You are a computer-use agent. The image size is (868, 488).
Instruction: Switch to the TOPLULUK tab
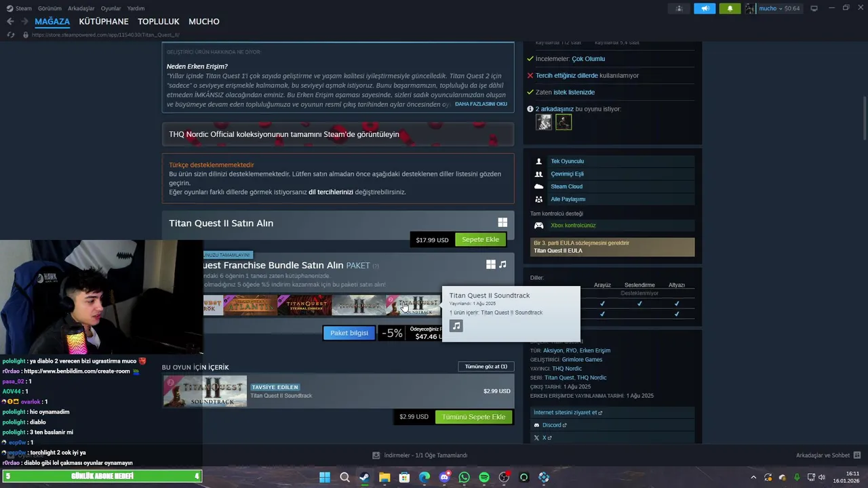coord(159,22)
